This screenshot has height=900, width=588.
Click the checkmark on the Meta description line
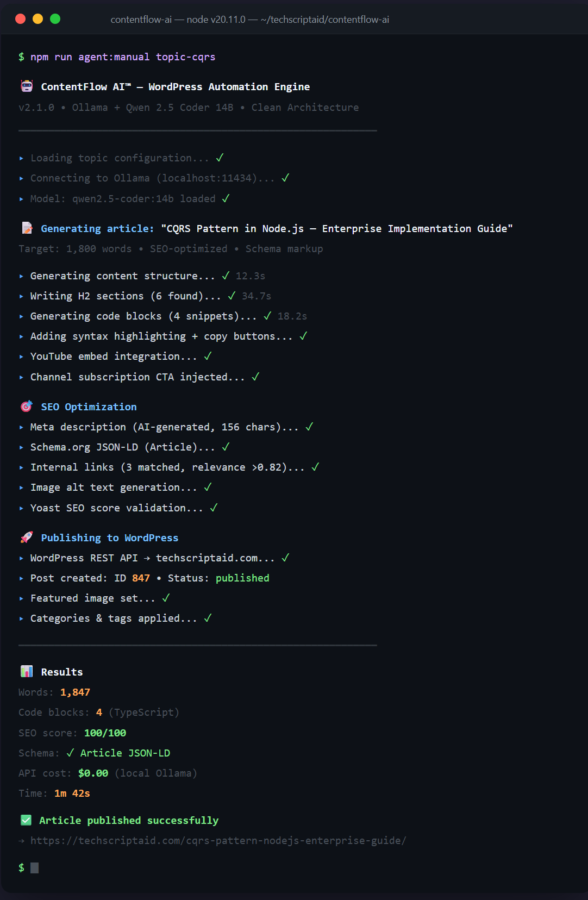pos(310,427)
